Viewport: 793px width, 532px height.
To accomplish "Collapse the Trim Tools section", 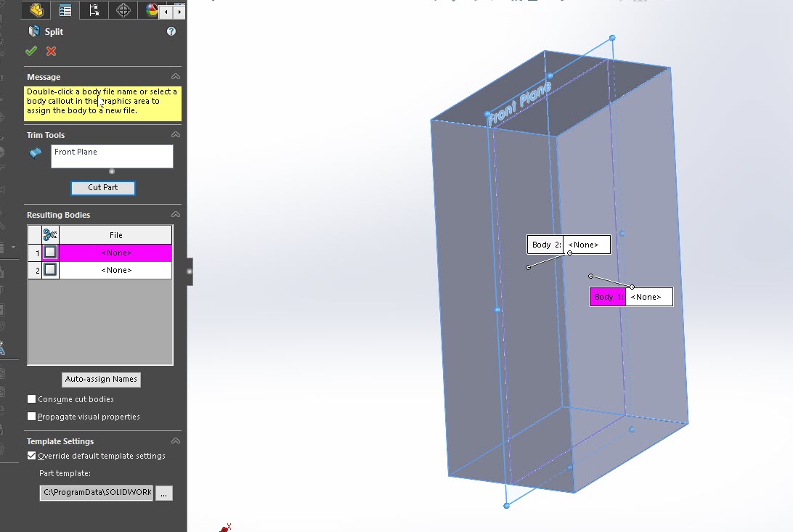I will click(176, 135).
